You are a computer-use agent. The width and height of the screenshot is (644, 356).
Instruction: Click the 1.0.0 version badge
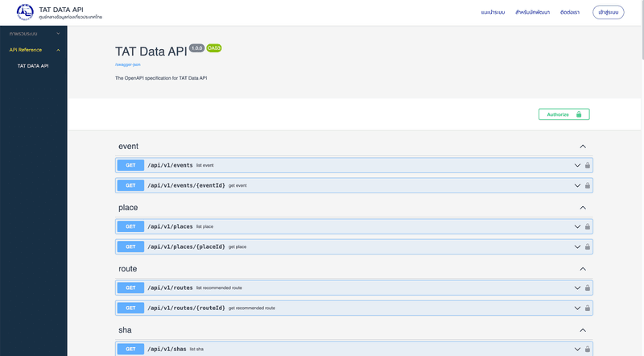point(196,48)
